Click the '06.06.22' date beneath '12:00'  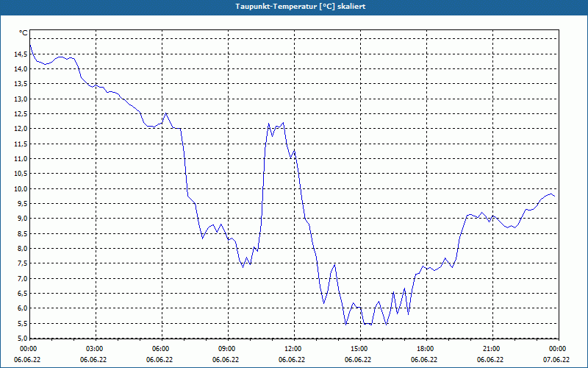tap(292, 360)
